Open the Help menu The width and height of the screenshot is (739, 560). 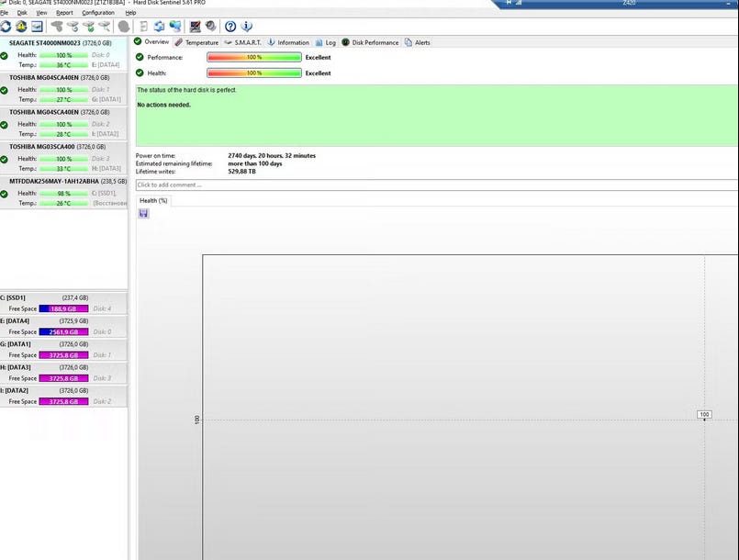130,13
